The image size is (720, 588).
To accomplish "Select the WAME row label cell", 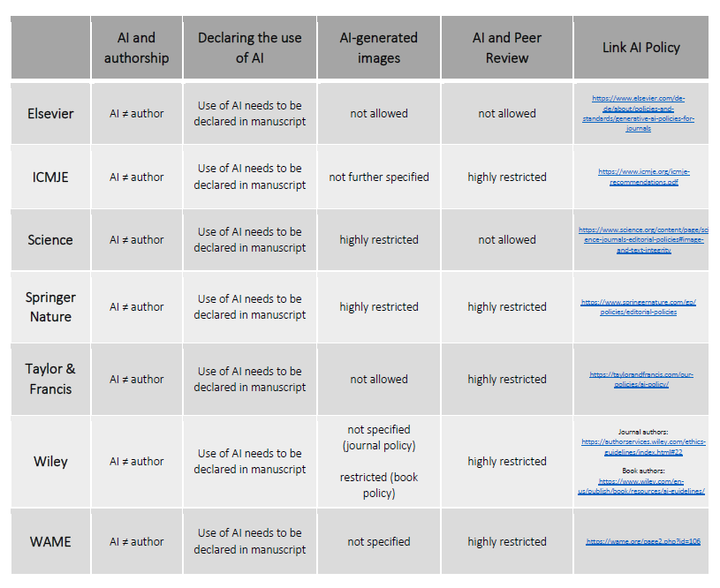I will [x=50, y=541].
